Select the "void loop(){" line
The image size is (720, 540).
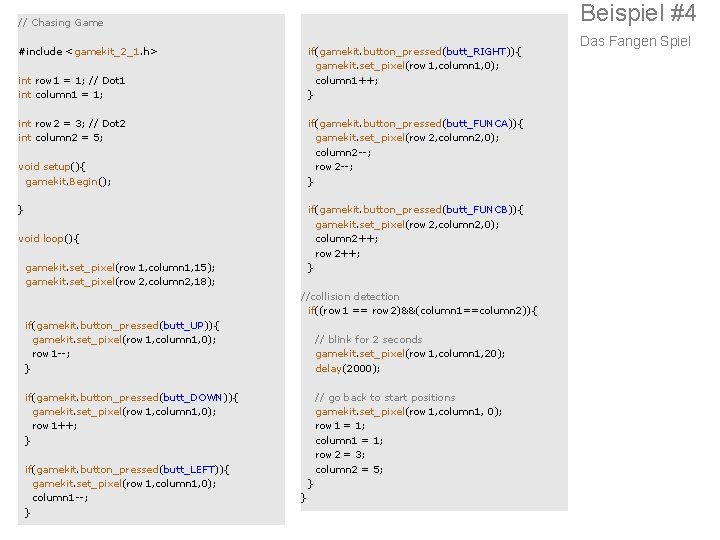point(49,239)
